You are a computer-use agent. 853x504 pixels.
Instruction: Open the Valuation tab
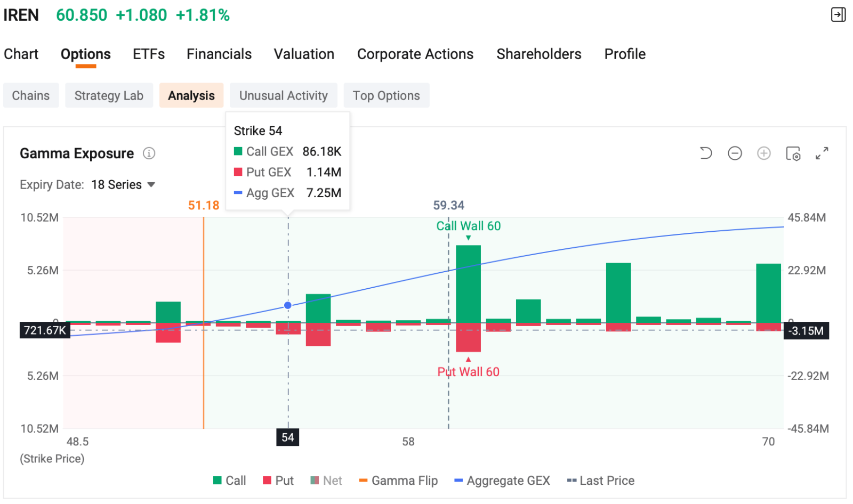coord(304,54)
